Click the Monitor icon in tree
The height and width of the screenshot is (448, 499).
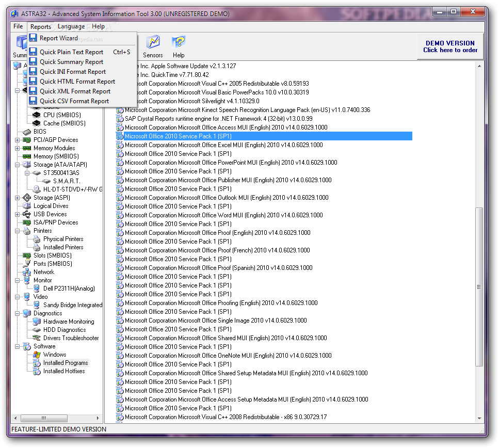(x=27, y=280)
